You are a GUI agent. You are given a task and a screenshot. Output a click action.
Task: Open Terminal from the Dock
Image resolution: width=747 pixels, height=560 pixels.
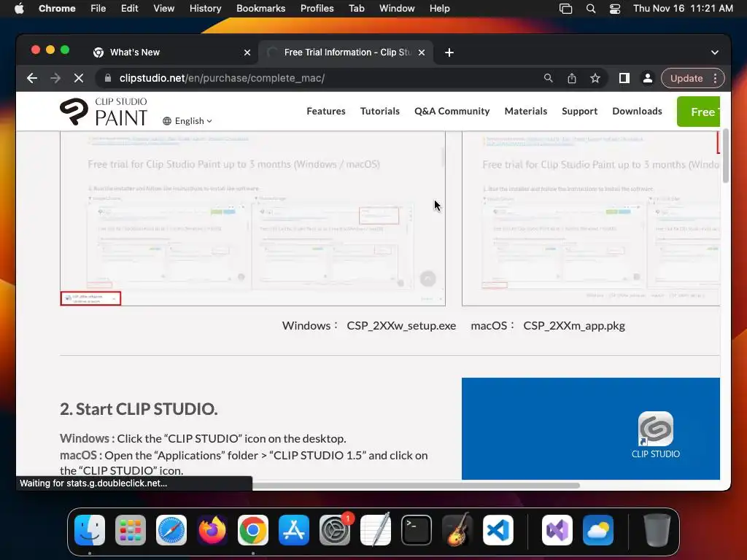417,530
